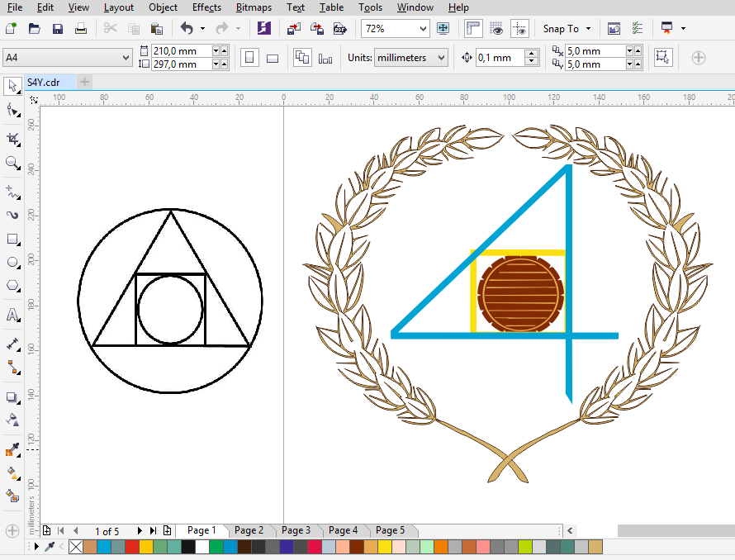Toggle Show grid
Viewport: 735px width, 560px height.
click(x=496, y=29)
